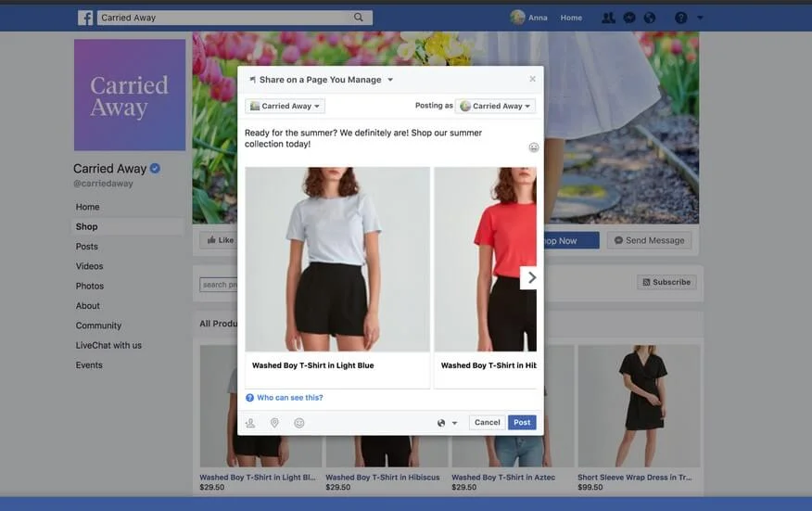Click the Shop Now button behind dialog

[x=571, y=240]
